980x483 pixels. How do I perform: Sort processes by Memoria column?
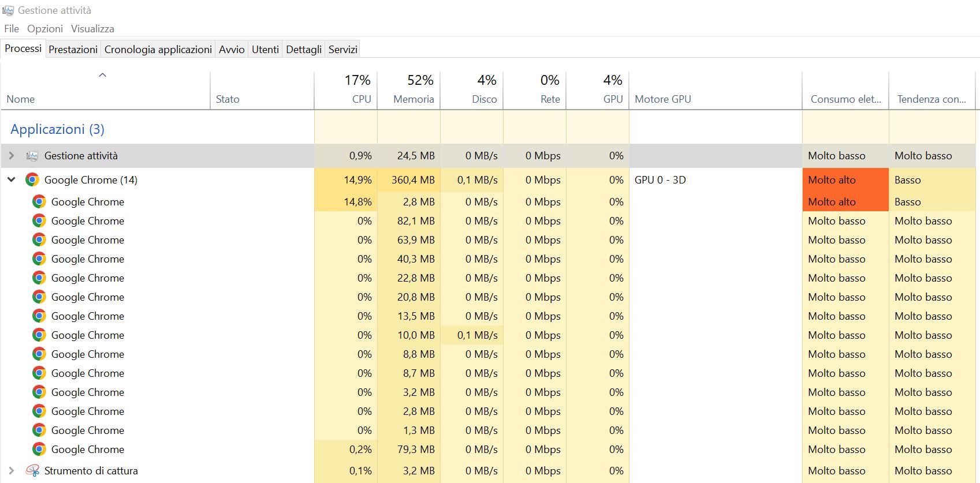(x=408, y=91)
